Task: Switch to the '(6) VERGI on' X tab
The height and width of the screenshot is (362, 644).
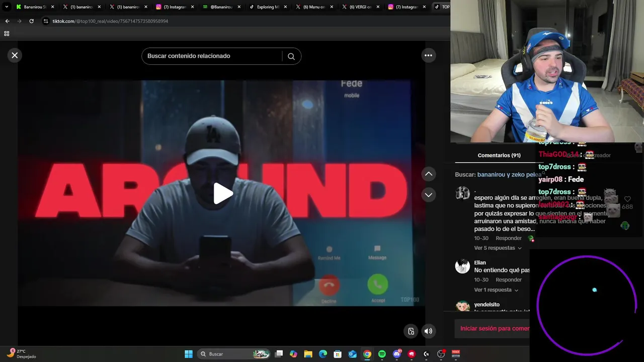Action: 360,7
